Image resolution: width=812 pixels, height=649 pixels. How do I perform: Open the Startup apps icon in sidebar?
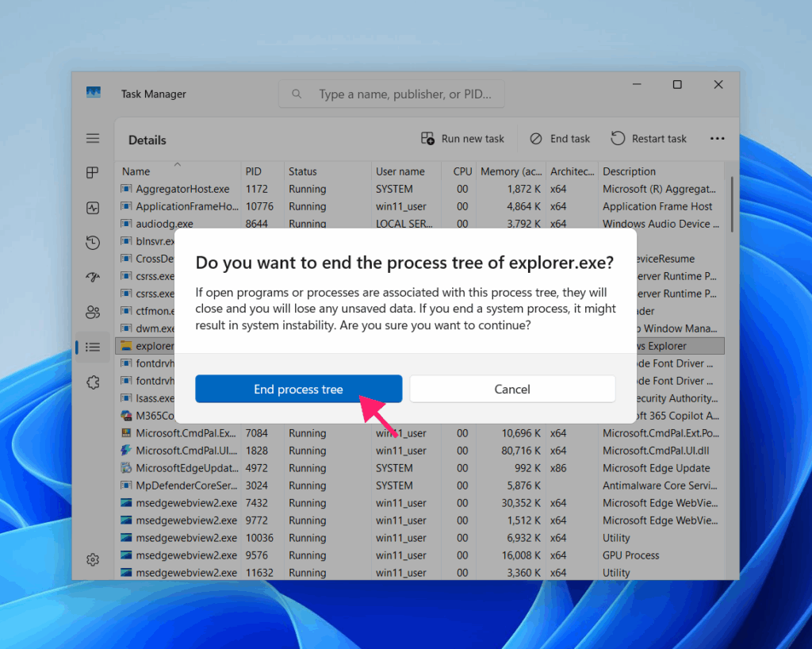pos(93,277)
